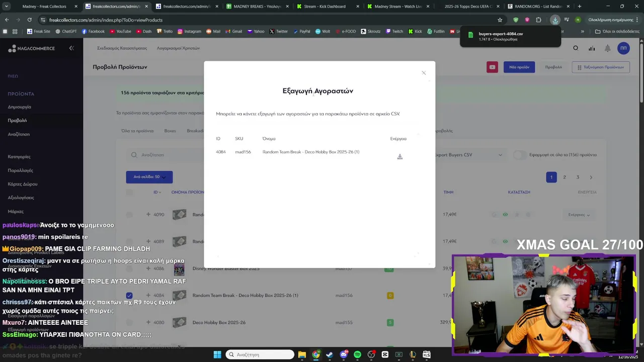
Task: Open the Chrome extensions puzzle icon
Action: (538, 20)
